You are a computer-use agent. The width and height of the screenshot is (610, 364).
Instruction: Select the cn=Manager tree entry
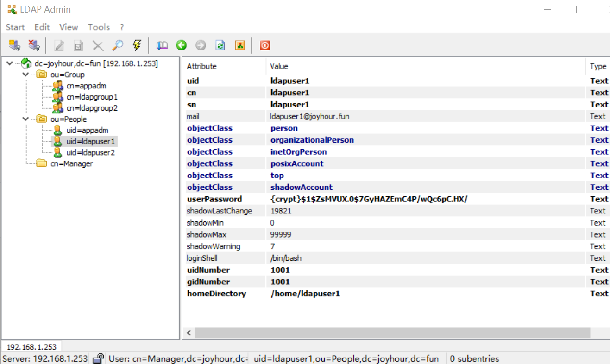point(71,163)
